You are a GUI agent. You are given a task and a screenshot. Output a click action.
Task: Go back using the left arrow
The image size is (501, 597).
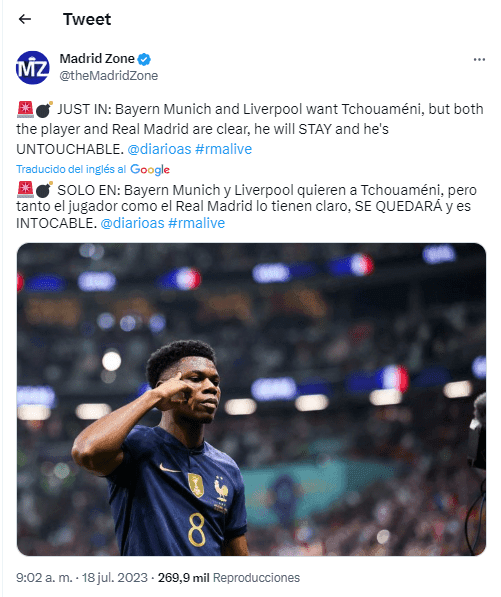click(x=25, y=19)
